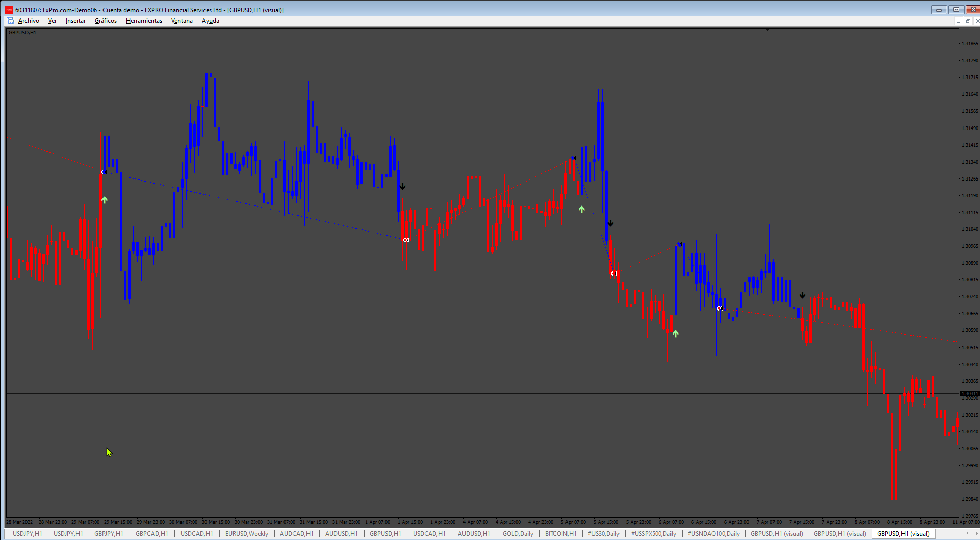This screenshot has width=980, height=540.
Task: Restore down the inner chart window
Action: (x=968, y=21)
